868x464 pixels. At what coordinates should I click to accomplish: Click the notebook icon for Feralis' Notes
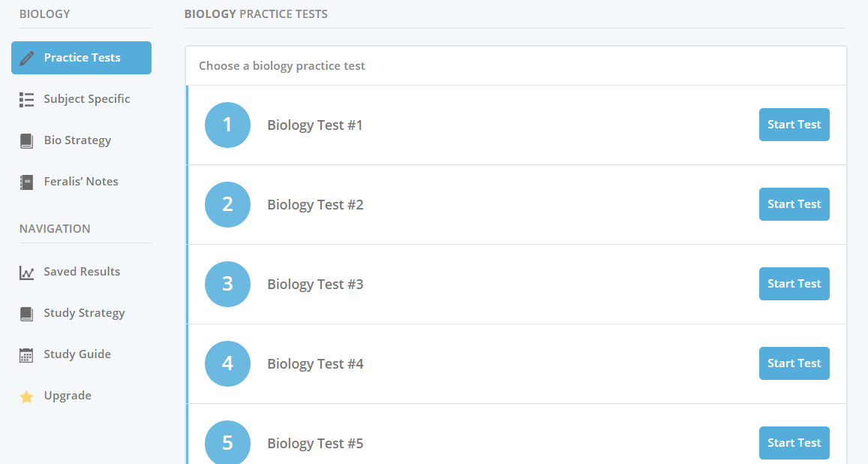pyautogui.click(x=26, y=182)
